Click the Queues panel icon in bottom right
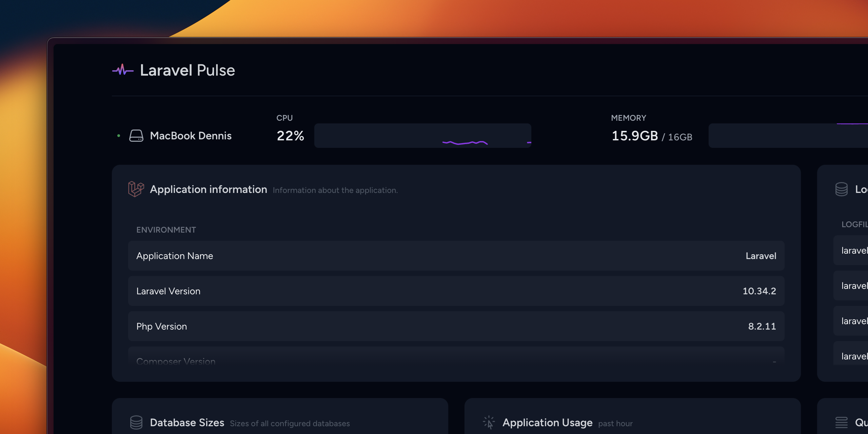 [842, 422]
